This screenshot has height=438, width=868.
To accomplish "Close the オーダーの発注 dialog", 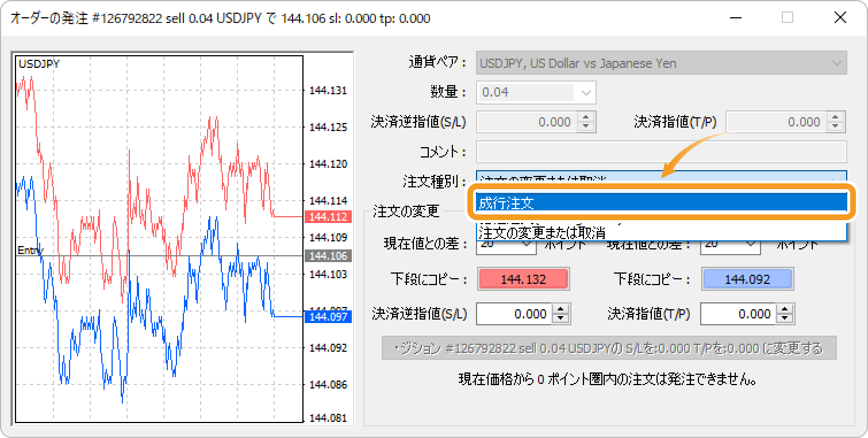I will coord(840,18).
